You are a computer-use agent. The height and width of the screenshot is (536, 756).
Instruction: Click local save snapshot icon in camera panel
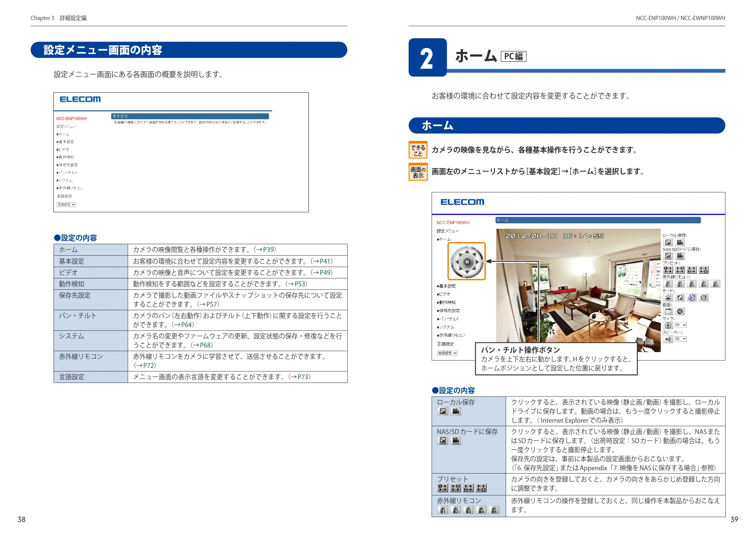point(668,243)
